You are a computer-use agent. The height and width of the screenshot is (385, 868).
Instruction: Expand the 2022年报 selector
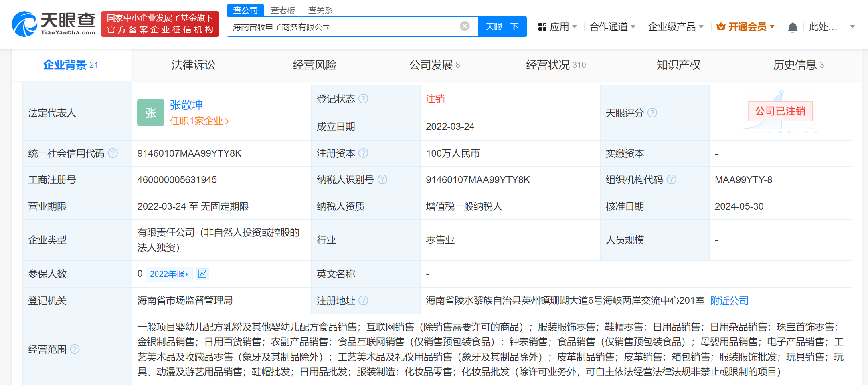pyautogui.click(x=169, y=274)
